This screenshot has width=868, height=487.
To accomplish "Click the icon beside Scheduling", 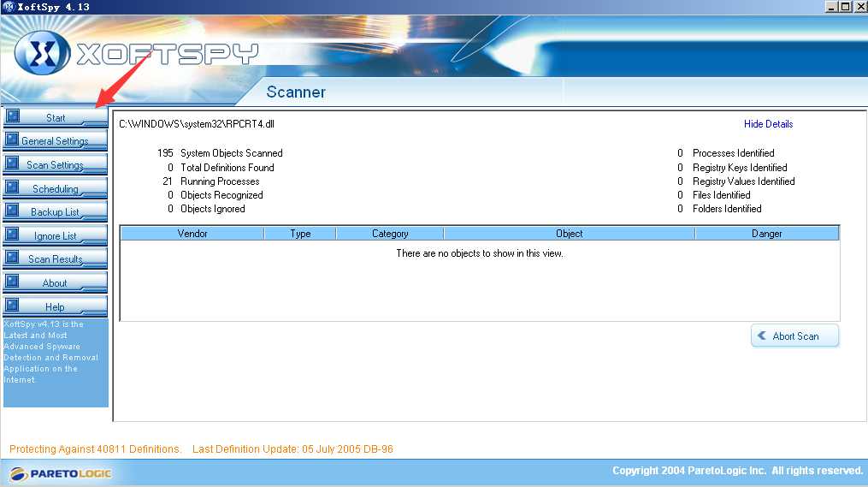I will tap(12, 187).
